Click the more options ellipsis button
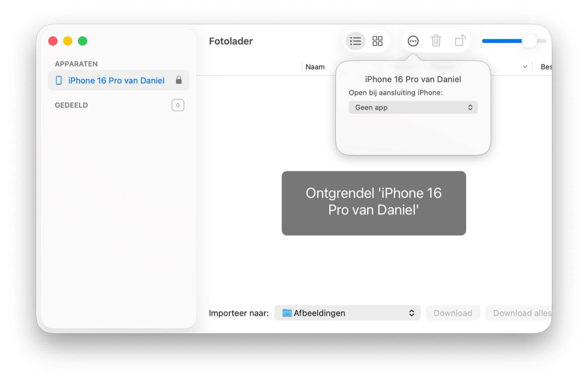 (x=413, y=41)
